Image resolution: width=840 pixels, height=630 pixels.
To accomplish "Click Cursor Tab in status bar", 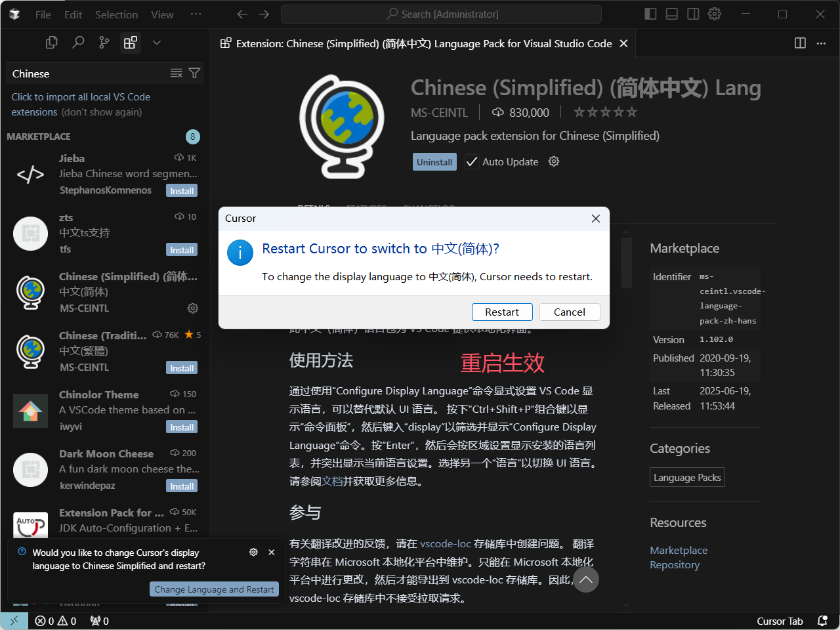I will click(x=780, y=621).
